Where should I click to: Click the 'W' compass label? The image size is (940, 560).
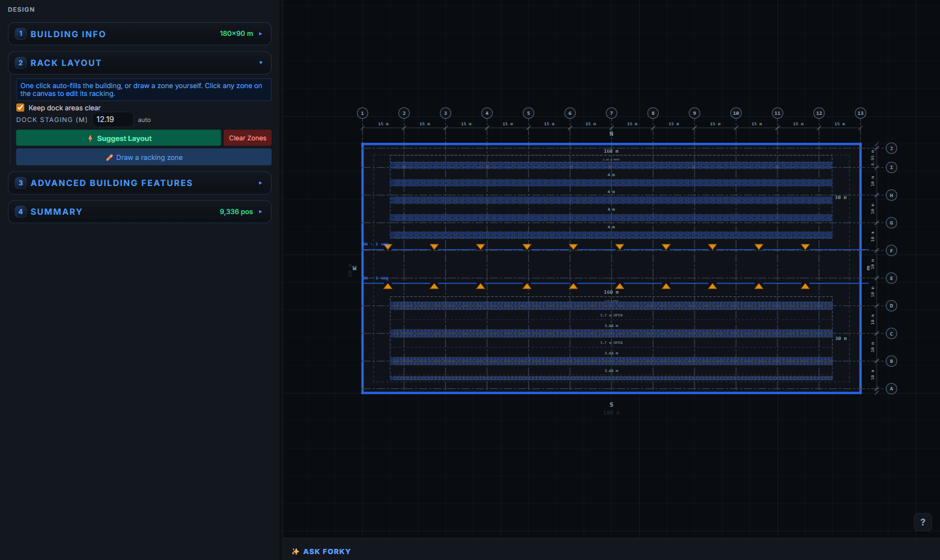(354, 268)
